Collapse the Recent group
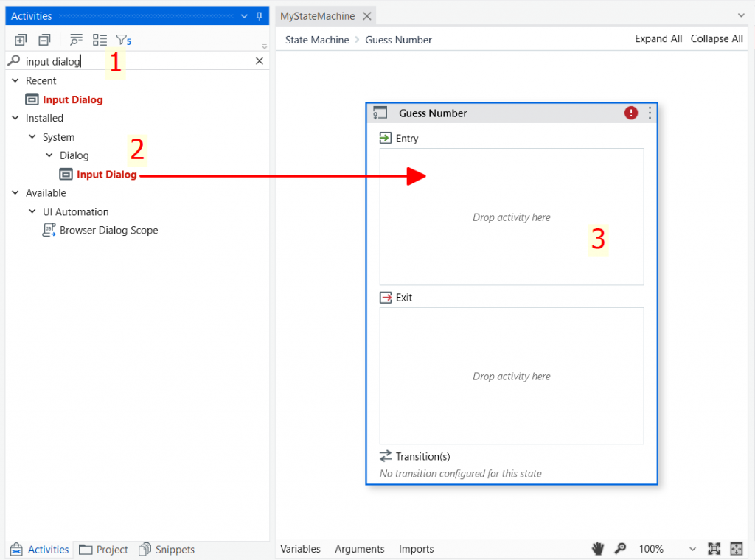This screenshot has height=560, width=755. tap(15, 80)
